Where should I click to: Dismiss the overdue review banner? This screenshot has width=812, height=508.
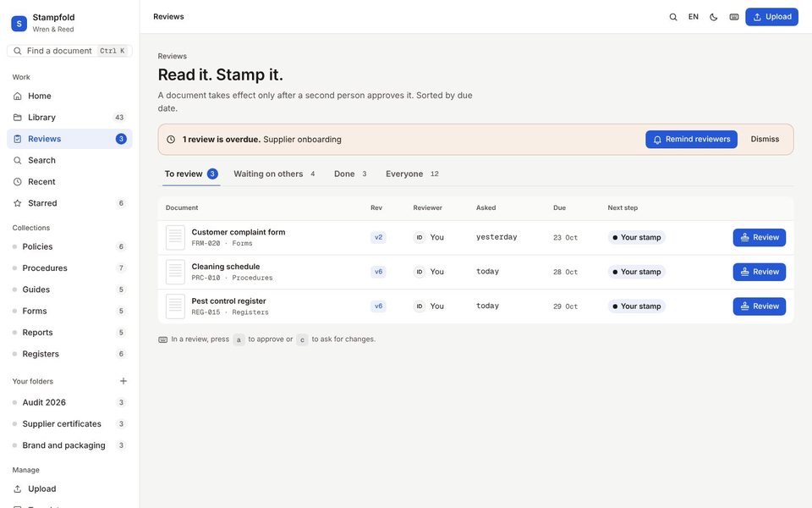click(x=765, y=140)
